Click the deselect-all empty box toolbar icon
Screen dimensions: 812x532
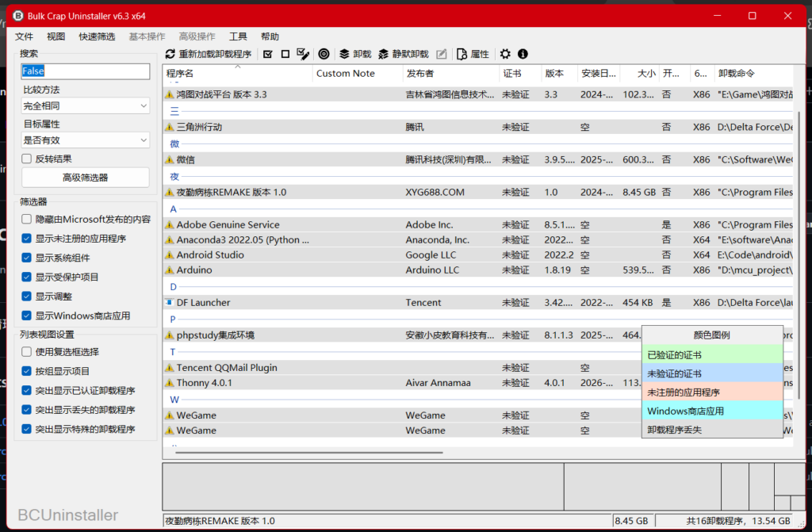(285, 54)
